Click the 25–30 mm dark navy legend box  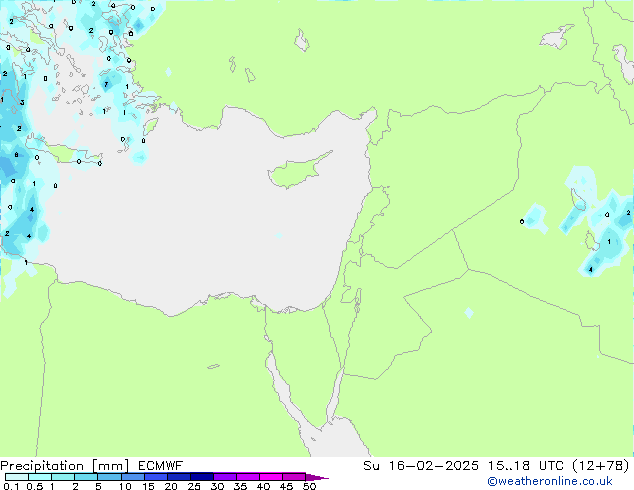pyautogui.click(x=201, y=477)
